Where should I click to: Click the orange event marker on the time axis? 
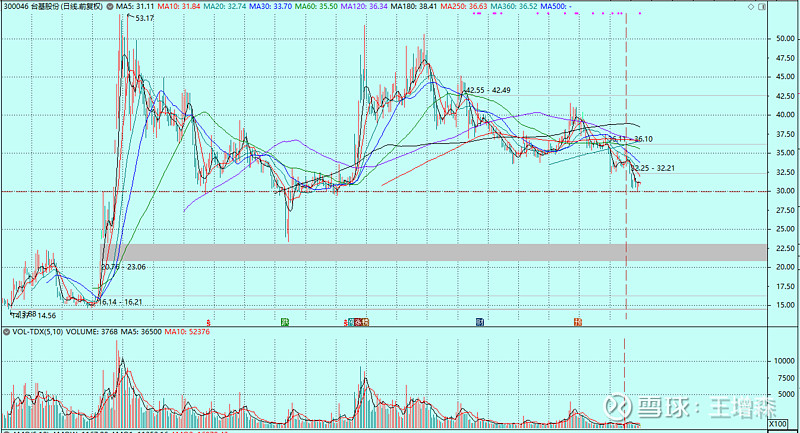coord(578,322)
